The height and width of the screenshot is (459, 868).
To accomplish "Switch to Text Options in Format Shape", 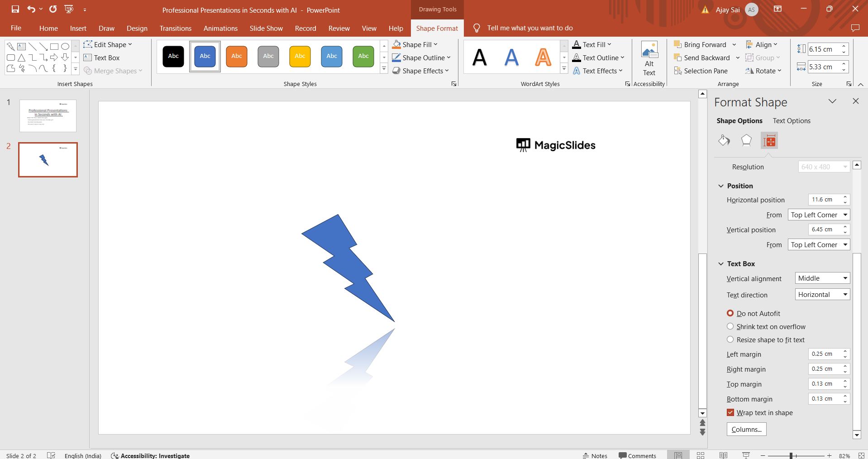I will 792,120.
